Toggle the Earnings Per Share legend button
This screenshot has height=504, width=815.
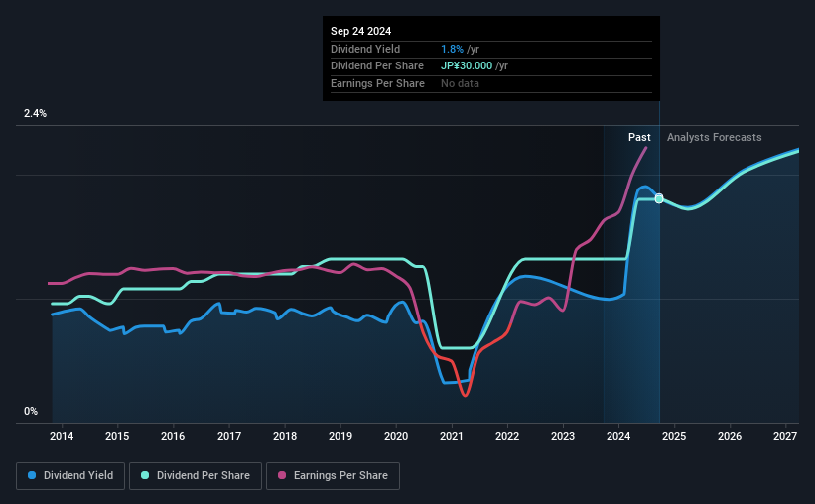(333, 476)
